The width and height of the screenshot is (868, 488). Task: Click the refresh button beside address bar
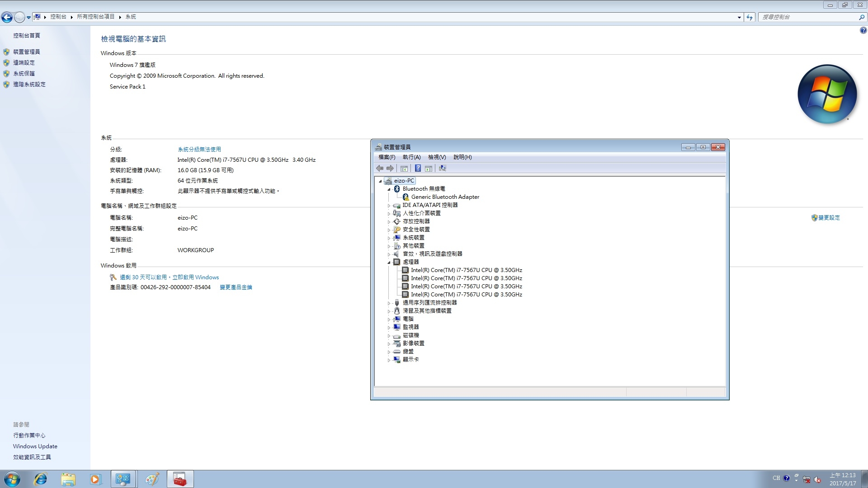click(750, 17)
